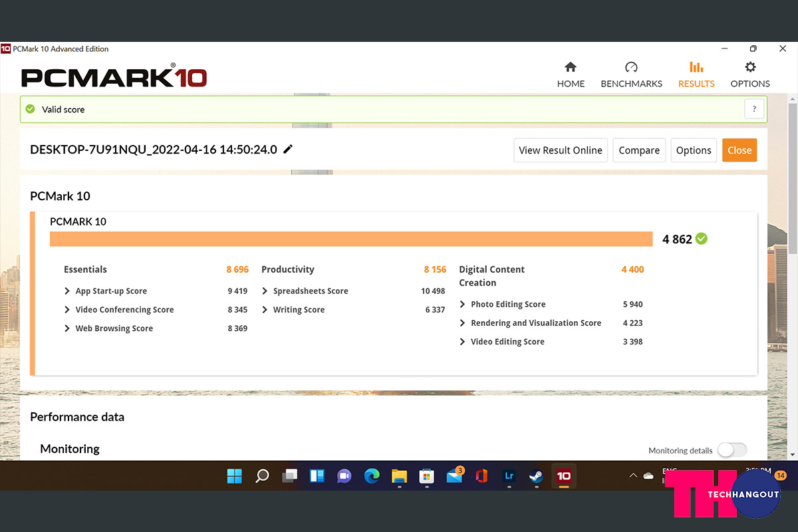Click the Essentials score 8 696
The width and height of the screenshot is (798, 532).
237,269
